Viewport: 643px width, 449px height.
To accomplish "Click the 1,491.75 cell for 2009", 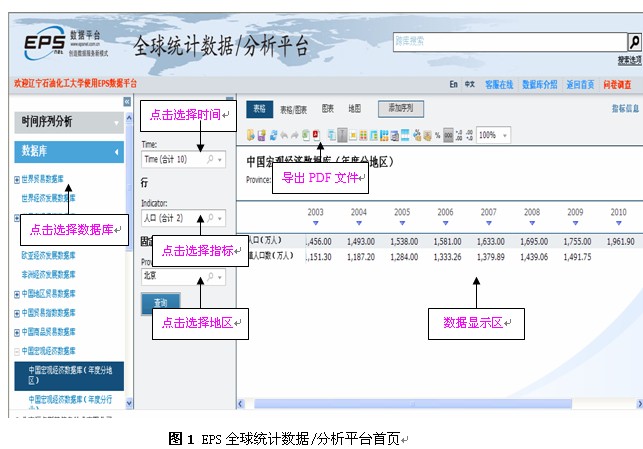I will (577, 257).
